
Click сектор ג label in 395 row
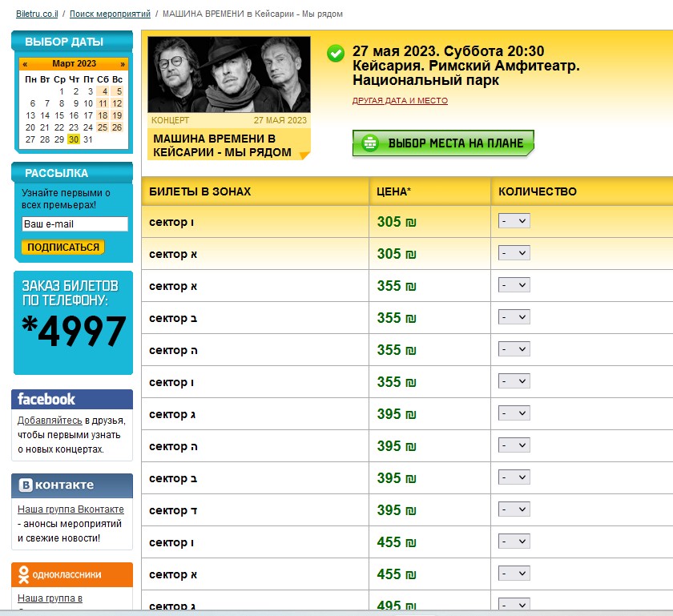pos(172,414)
